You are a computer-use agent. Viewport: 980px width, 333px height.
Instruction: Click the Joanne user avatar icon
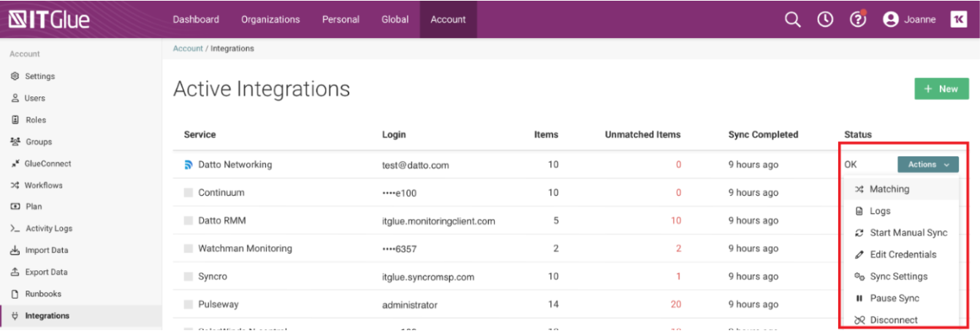[890, 20]
